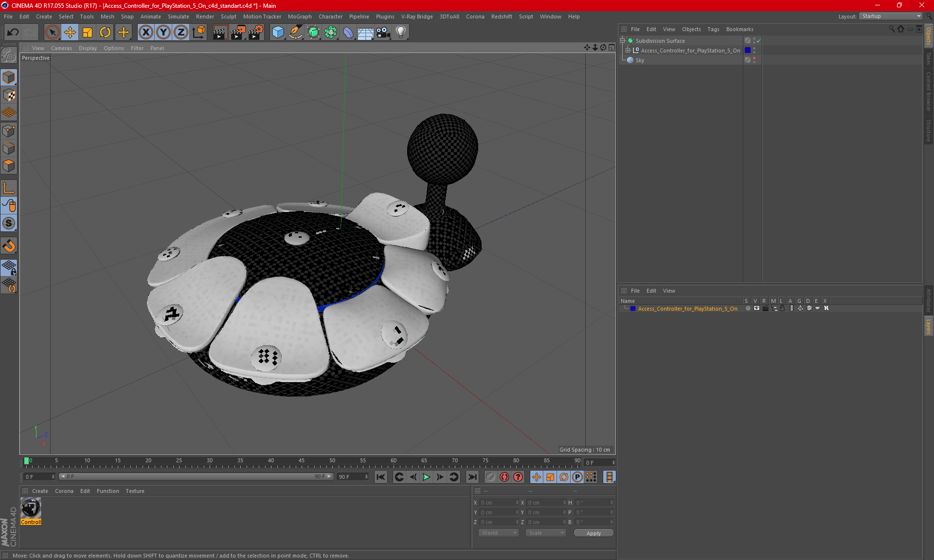Click frame 45 on the timeline ruler

click(x=302, y=461)
